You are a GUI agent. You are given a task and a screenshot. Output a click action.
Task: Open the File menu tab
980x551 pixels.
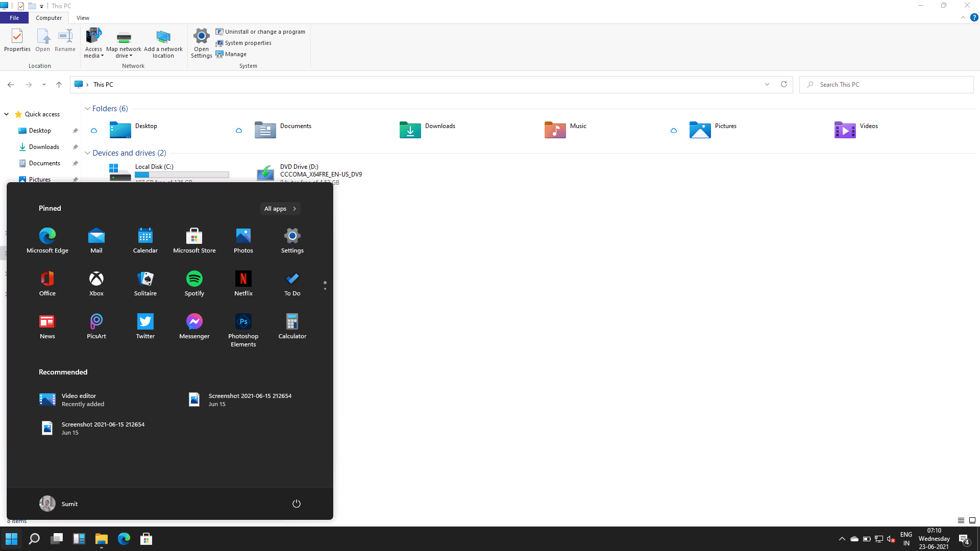[x=14, y=18]
